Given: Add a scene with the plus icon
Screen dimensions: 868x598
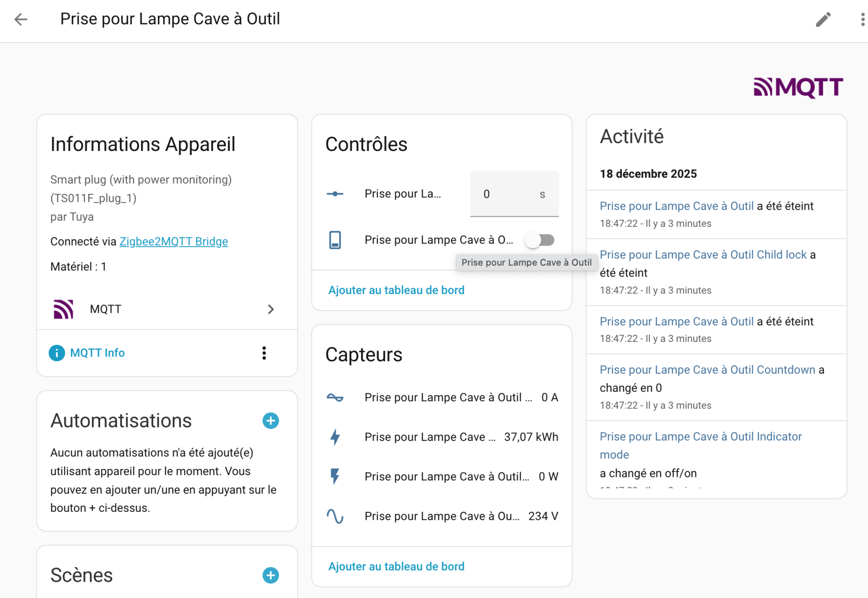Looking at the screenshot, I should (270, 576).
